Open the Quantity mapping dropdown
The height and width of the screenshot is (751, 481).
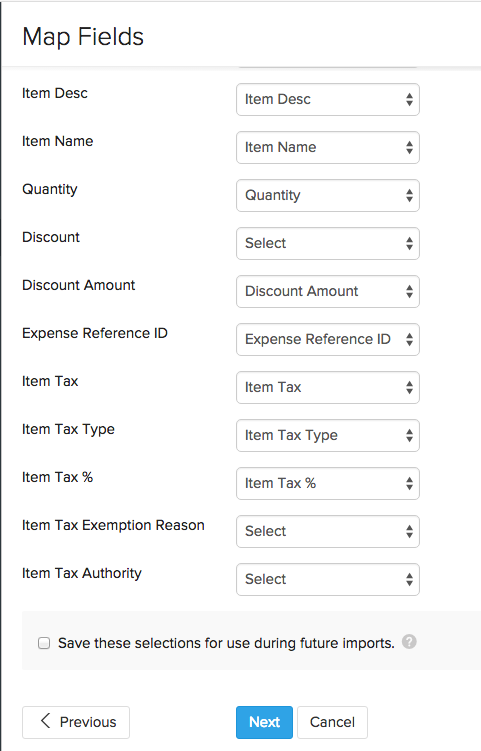click(328, 195)
